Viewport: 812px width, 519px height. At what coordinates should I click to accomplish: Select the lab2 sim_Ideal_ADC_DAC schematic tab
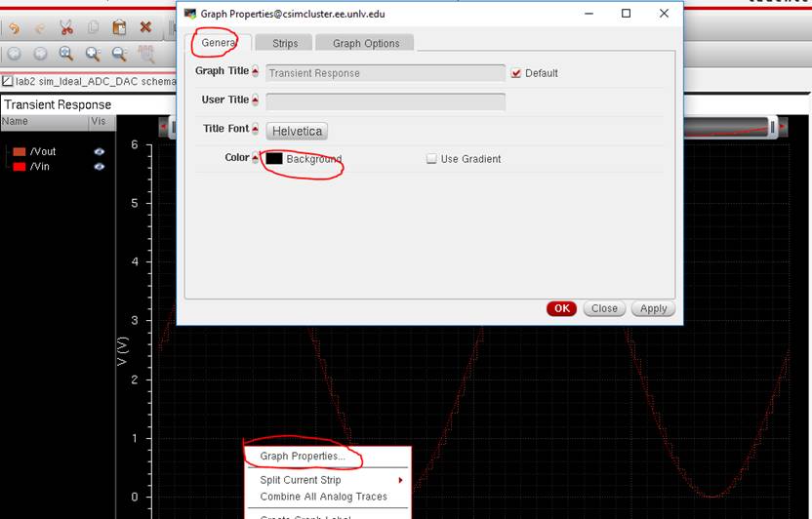(x=89, y=81)
